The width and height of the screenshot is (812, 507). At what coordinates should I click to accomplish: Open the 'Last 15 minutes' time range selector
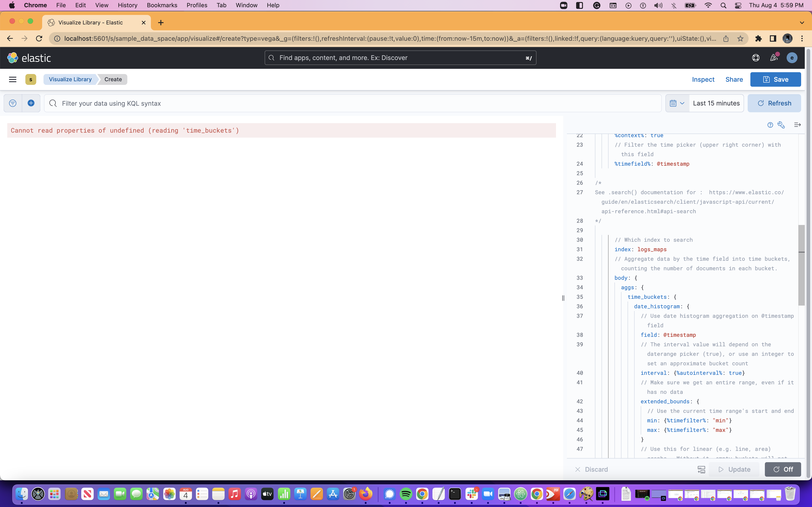pos(716,103)
